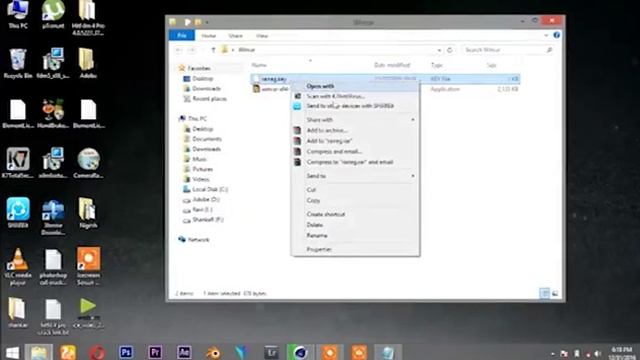The height and width of the screenshot is (360, 640).
Task: Open Premiere Pro from the taskbar
Action: click(155, 352)
